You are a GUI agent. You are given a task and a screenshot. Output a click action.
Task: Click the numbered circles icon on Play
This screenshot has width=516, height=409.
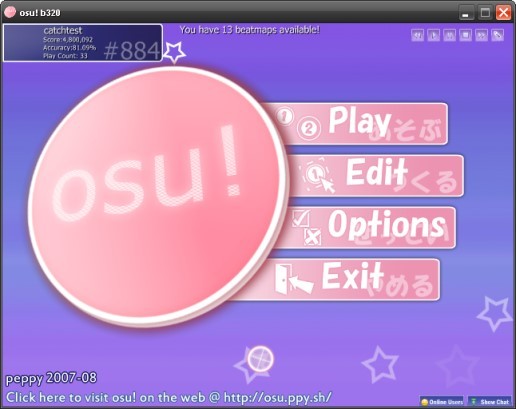coord(299,123)
